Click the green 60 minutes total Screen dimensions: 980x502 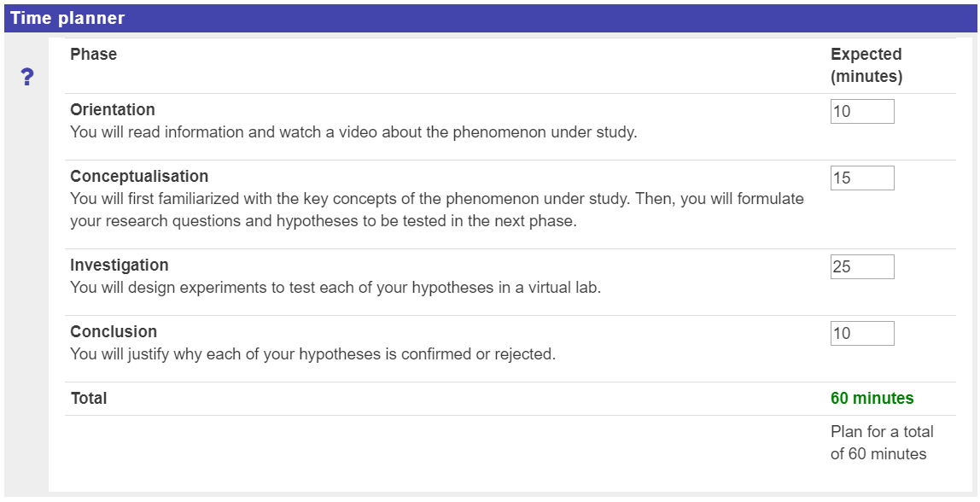click(872, 398)
